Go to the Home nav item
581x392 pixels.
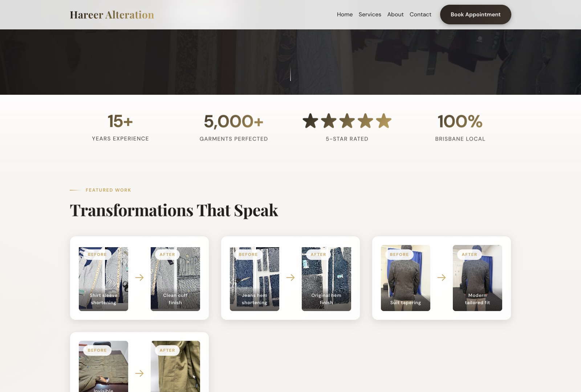[x=345, y=15]
